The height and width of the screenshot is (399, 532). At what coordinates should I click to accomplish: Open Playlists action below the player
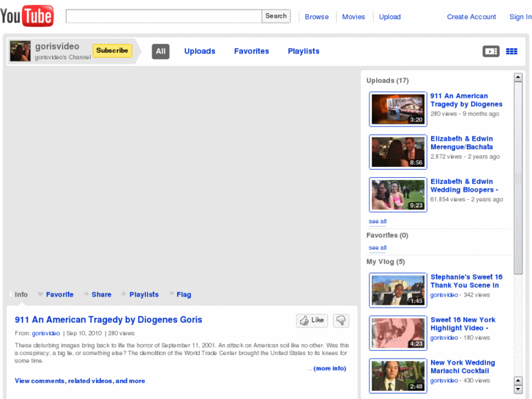tap(140, 294)
